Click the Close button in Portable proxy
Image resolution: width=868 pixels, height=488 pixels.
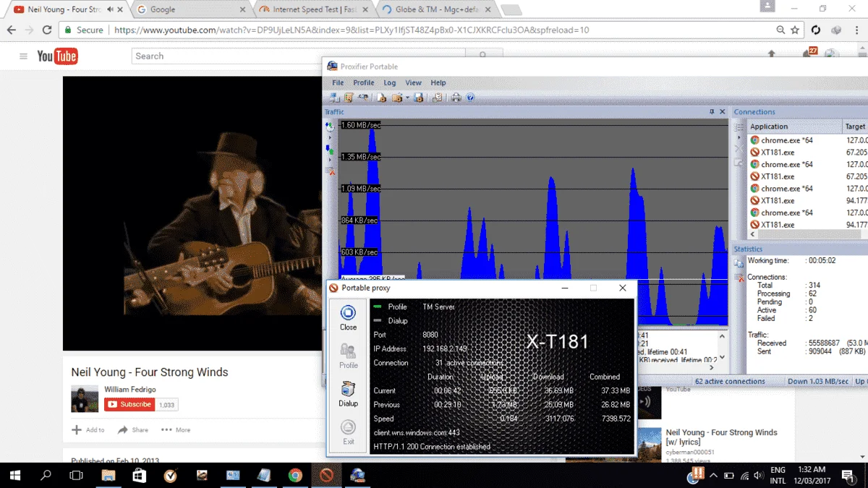click(x=348, y=317)
